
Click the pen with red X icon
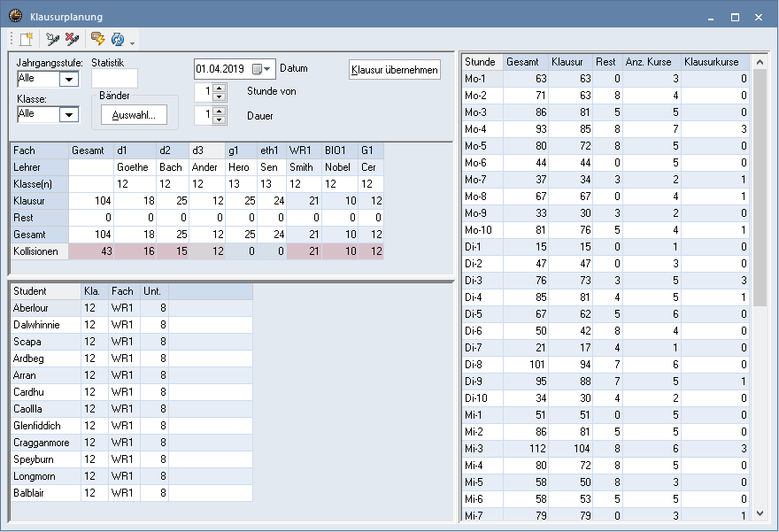point(72,39)
